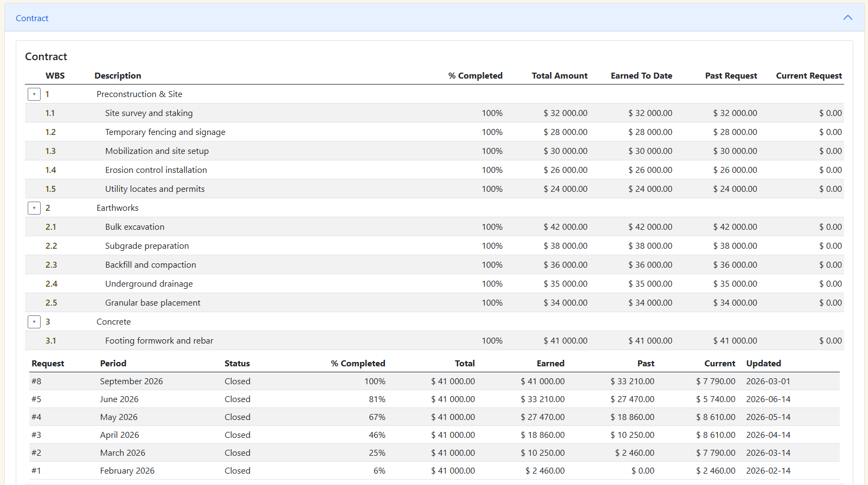Collapse the Earthworks WBS group

(34, 208)
